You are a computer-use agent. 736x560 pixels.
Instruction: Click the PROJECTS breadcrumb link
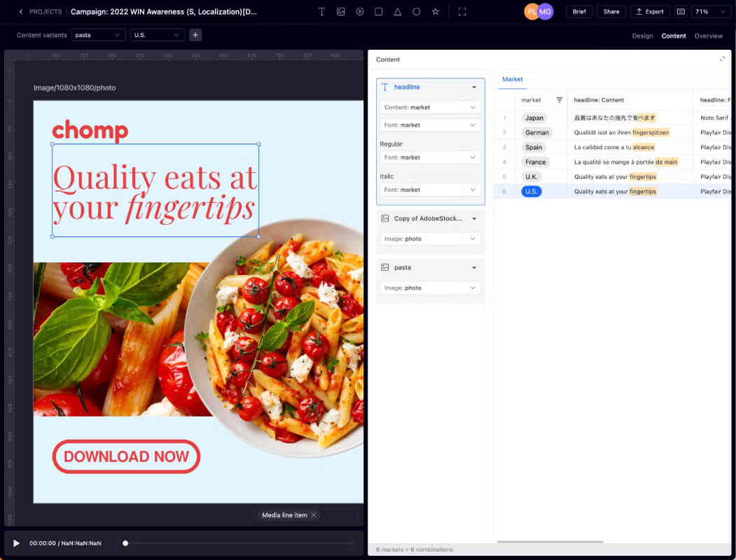[46, 12]
